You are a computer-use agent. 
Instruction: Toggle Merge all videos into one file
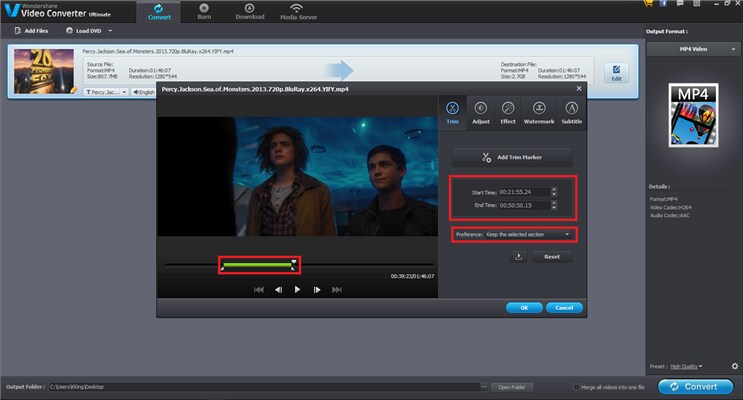pyautogui.click(x=576, y=387)
